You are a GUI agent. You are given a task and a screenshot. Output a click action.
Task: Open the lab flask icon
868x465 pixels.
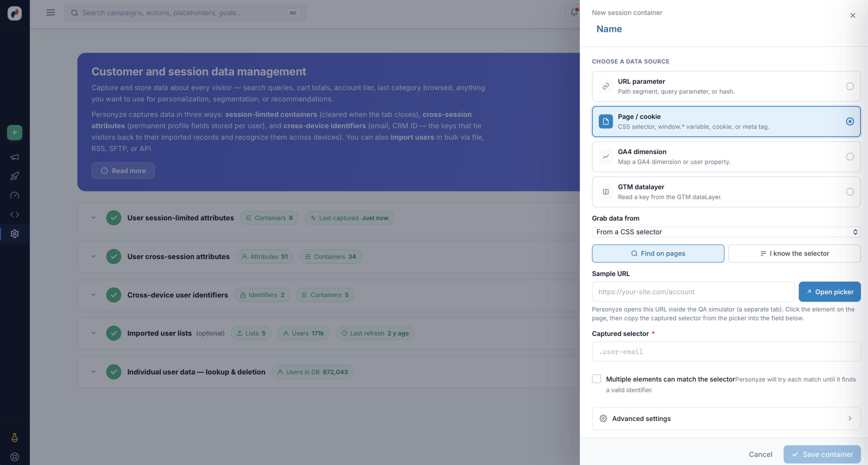coord(15,438)
